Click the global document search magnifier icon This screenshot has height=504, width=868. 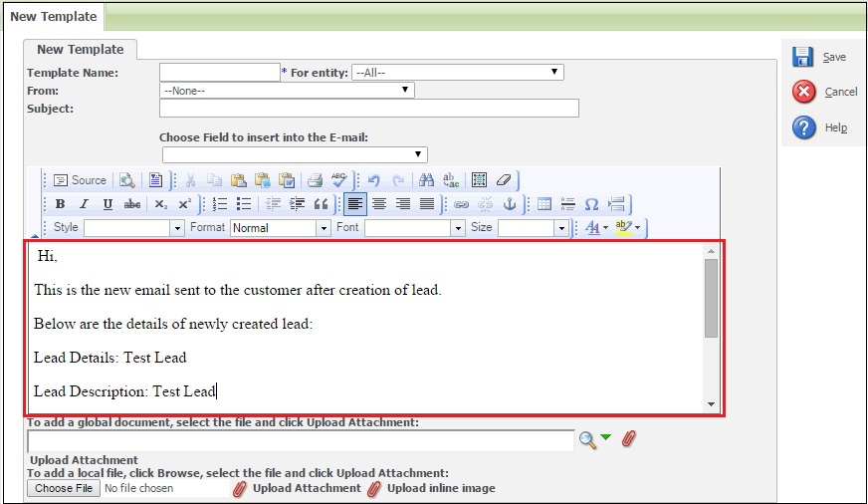588,440
